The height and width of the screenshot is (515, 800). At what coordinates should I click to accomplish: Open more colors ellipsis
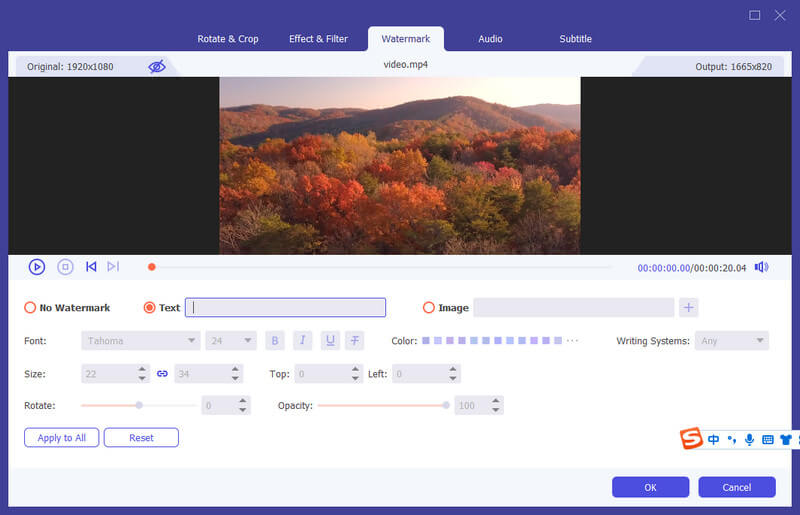pyautogui.click(x=572, y=340)
